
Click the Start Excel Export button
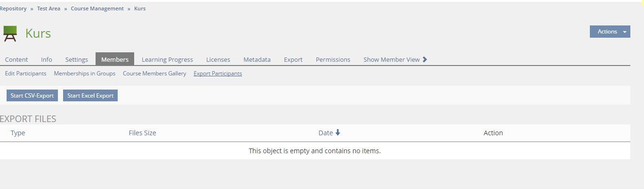pyautogui.click(x=90, y=96)
